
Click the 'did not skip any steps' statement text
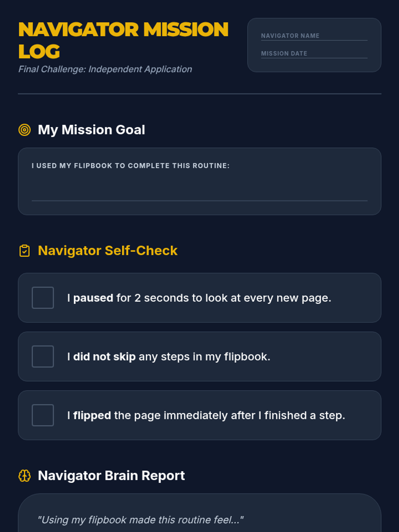coord(169,357)
